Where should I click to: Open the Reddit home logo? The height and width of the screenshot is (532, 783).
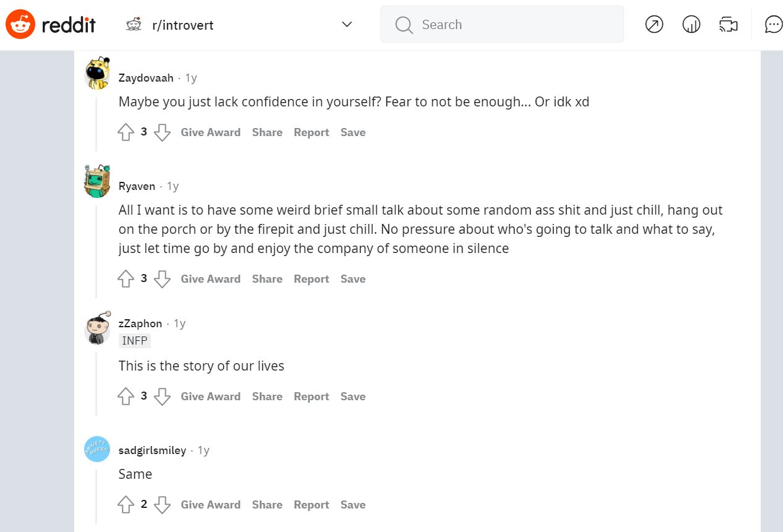[x=51, y=25]
